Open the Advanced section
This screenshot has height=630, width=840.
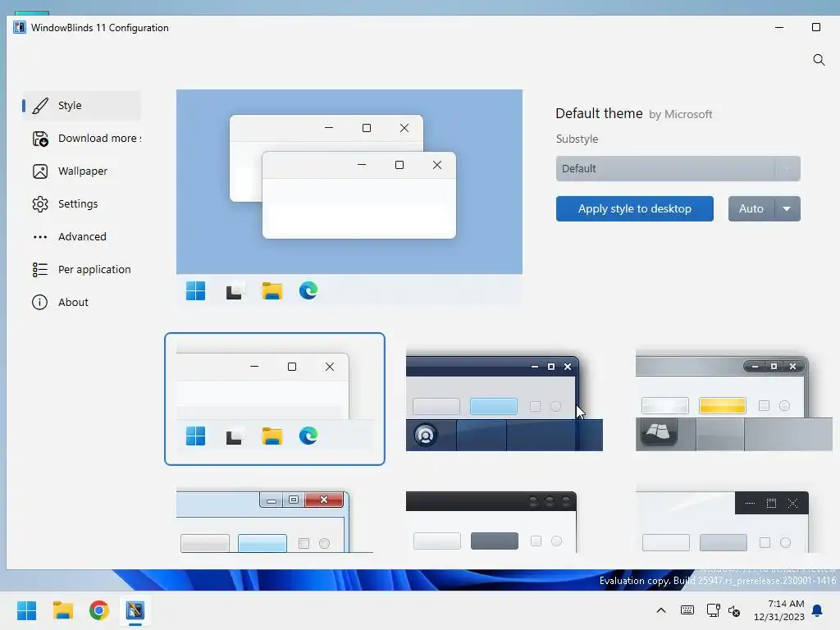coord(82,236)
